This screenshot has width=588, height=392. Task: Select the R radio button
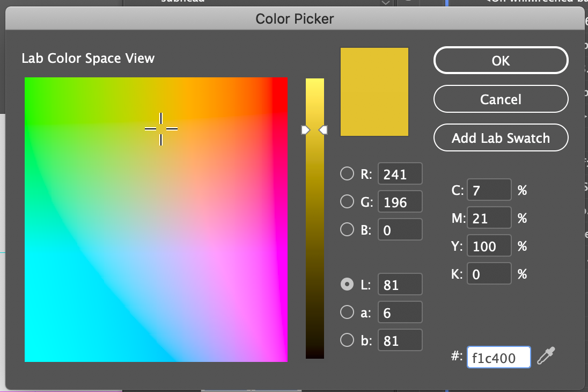347,173
